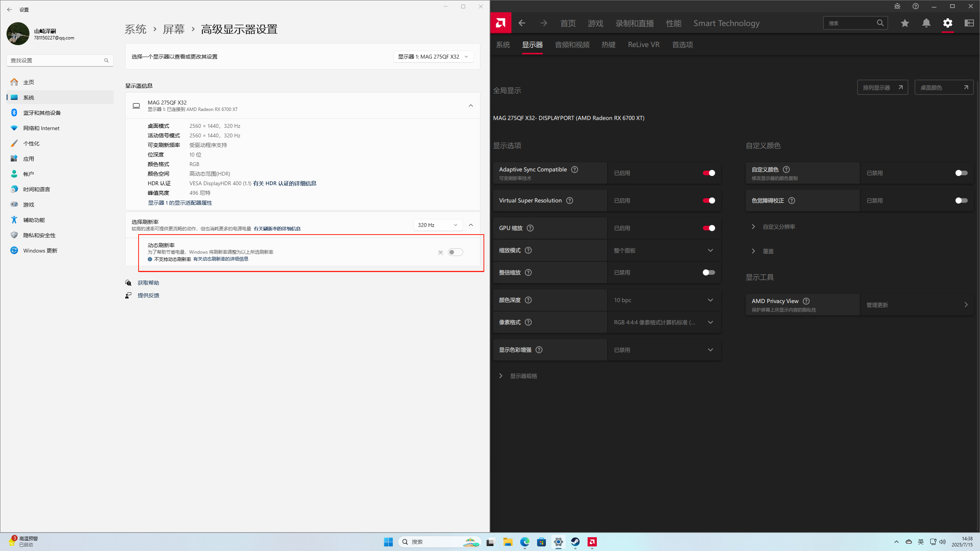Screen dimensions: 980x551
Task: Switch to the 音频和视频 tab
Action: click(572, 45)
